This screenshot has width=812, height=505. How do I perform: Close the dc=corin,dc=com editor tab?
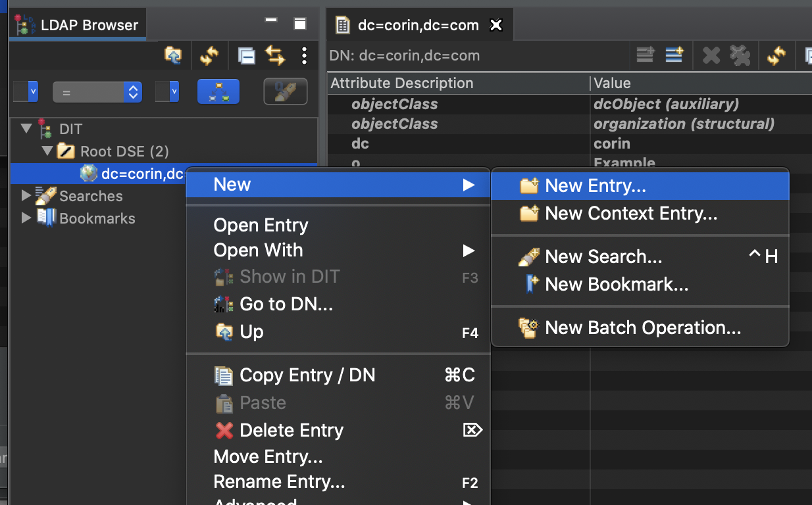(496, 26)
